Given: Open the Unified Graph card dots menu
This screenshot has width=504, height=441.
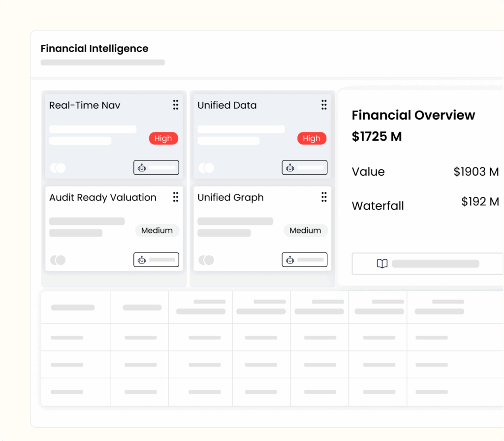Looking at the screenshot, I should coord(324,197).
